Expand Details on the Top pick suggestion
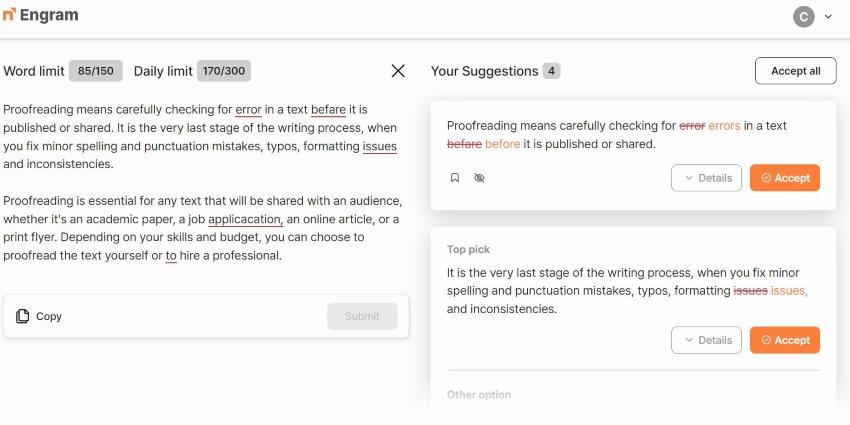The height and width of the screenshot is (425, 850). 706,340
